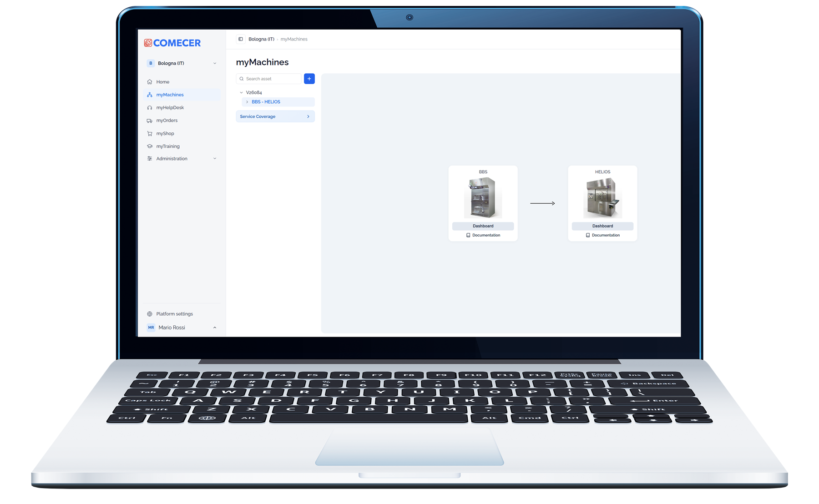The height and width of the screenshot is (504, 819).
Task: Open the Home menu item
Action: 182,82
